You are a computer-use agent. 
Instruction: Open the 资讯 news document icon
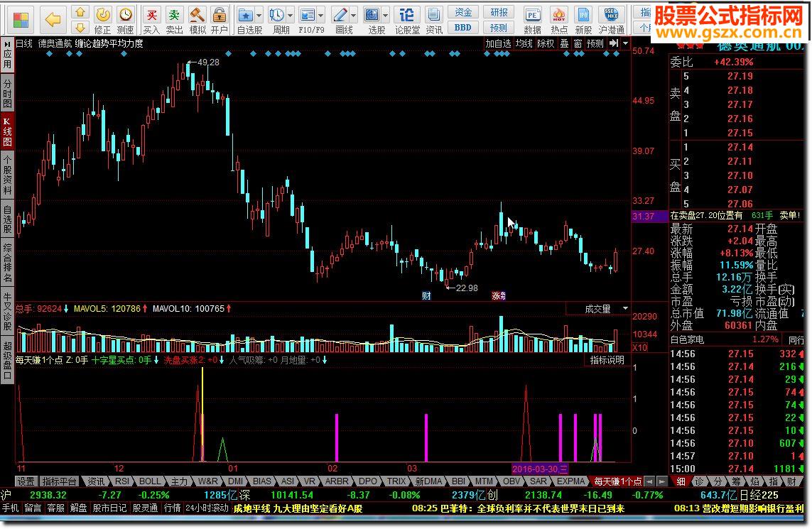coord(434,20)
